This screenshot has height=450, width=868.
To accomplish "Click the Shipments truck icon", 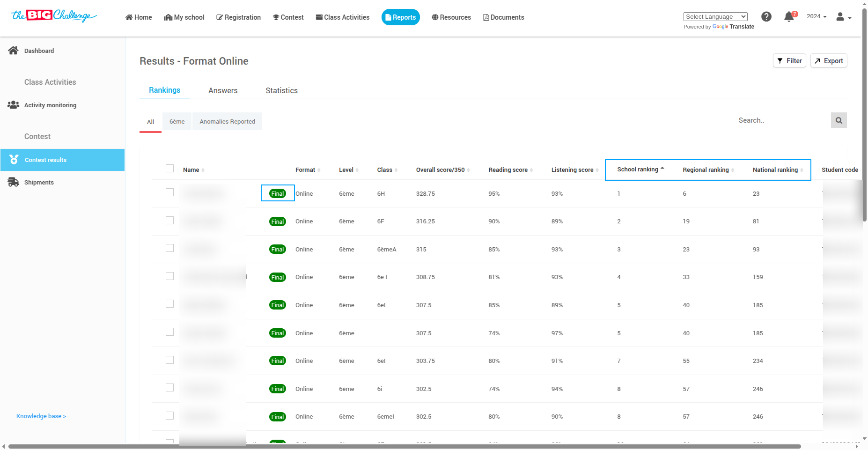I will [x=13, y=182].
